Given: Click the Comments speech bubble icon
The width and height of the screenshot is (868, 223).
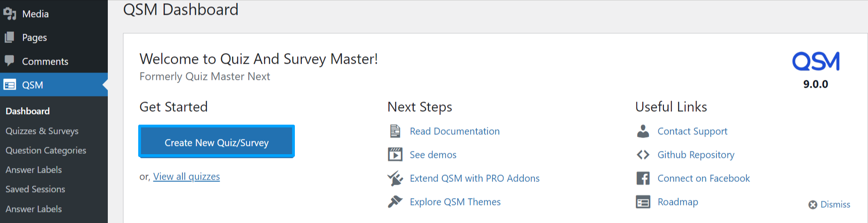Looking at the screenshot, I should 10,60.
